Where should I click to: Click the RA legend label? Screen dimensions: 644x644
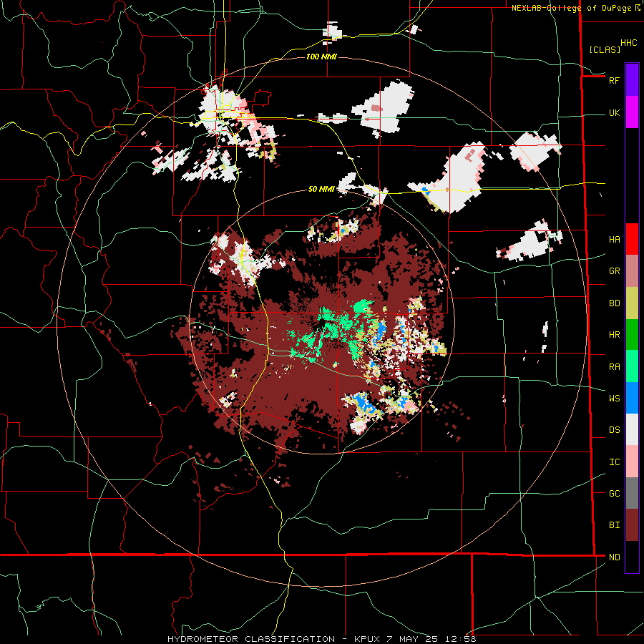pos(614,367)
